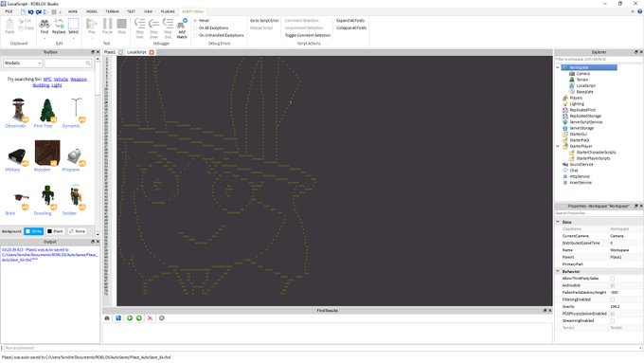Switch to the HOME ribbon tab
The height and width of the screenshot is (363, 644).
click(73, 11)
